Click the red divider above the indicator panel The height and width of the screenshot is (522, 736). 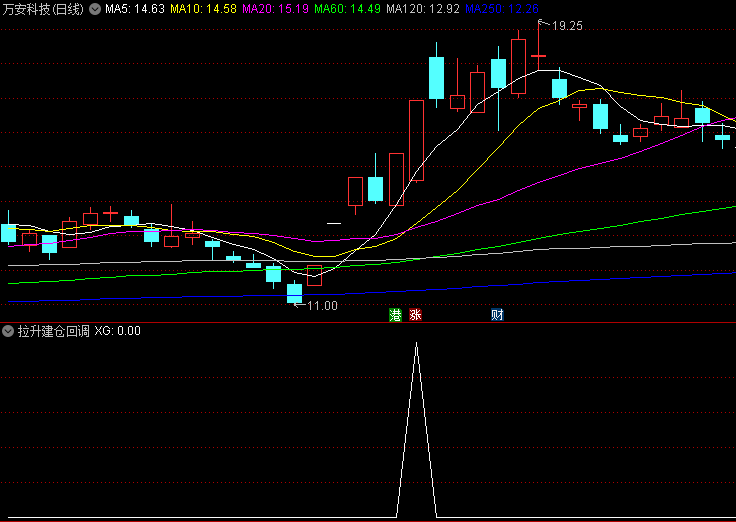[368, 322]
